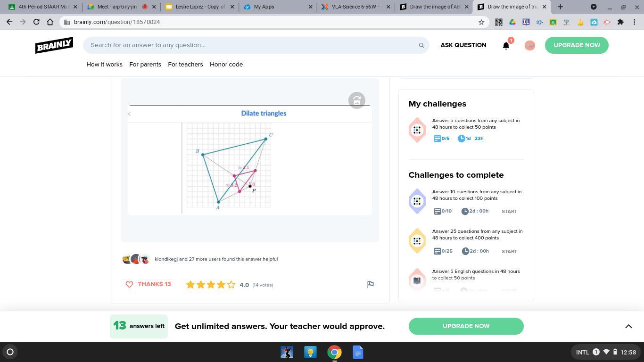Screen dimensions: 644x362
Task: Bookmark this page with star icon
Action: coord(481,22)
